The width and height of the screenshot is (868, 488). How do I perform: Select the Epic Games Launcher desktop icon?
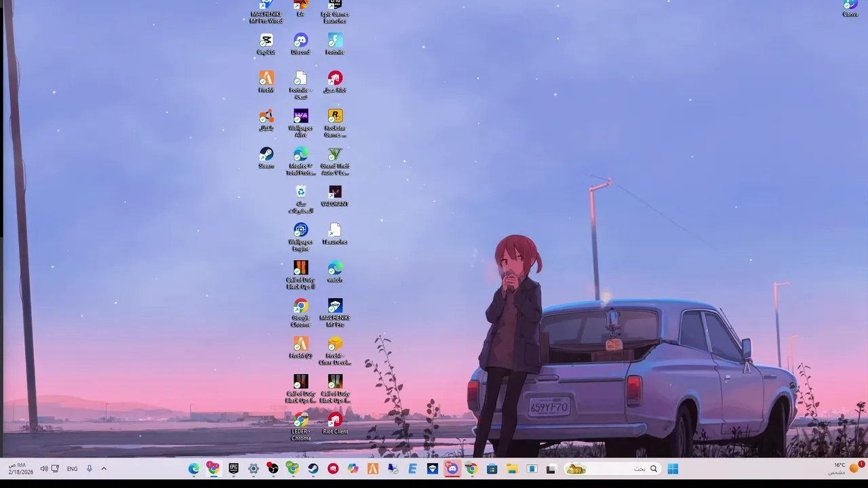(x=335, y=12)
